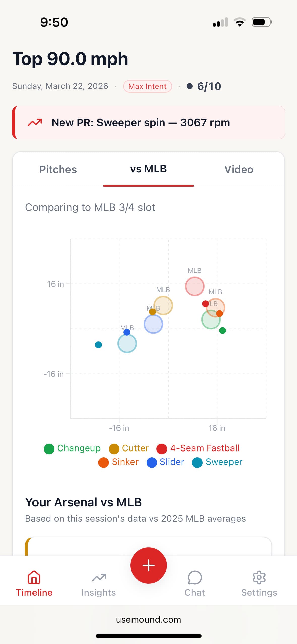
Task: Tap the session completion indicator dot
Action: coord(190,86)
